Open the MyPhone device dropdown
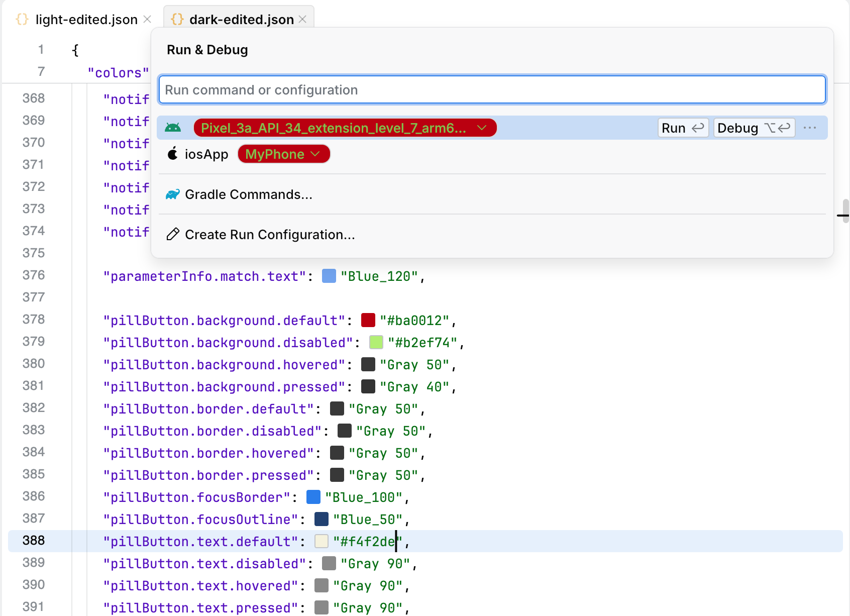Screen dimensions: 850x616 (x=315, y=154)
